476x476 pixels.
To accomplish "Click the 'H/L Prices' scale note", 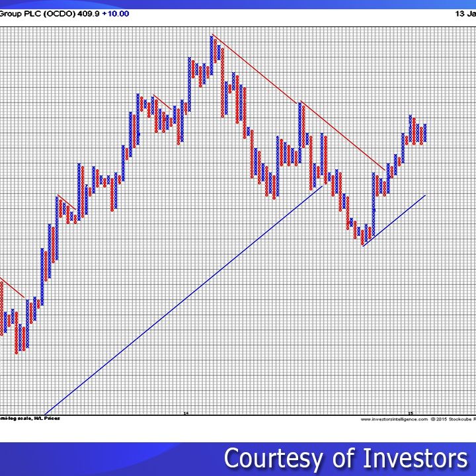I will tap(48, 418).
